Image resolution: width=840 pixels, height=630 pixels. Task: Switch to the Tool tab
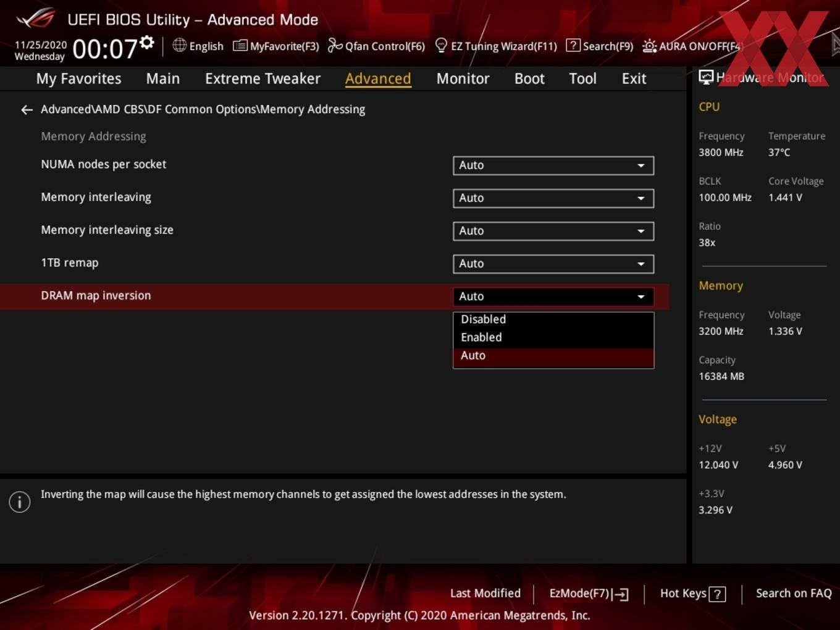pyautogui.click(x=582, y=78)
